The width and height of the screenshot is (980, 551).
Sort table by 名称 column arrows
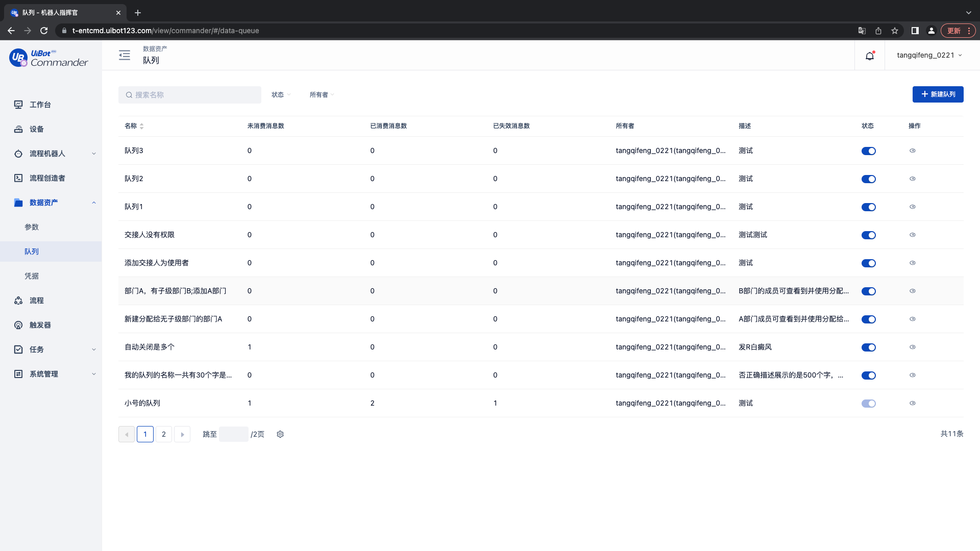tap(142, 126)
